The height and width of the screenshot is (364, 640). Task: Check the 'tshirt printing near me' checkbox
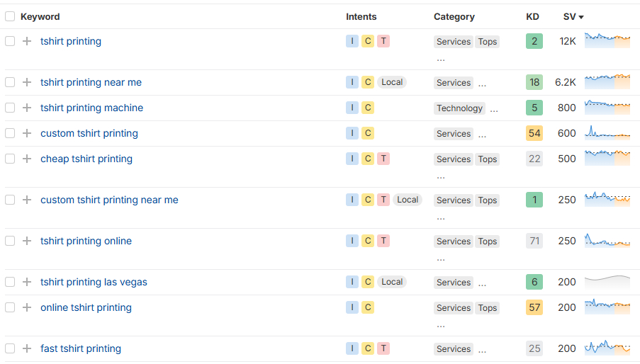[x=10, y=82]
